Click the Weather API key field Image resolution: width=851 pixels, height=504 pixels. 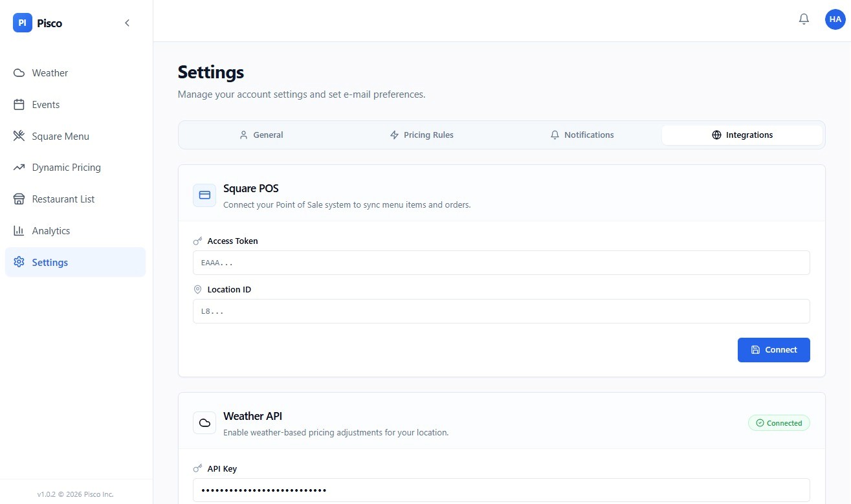click(x=501, y=490)
